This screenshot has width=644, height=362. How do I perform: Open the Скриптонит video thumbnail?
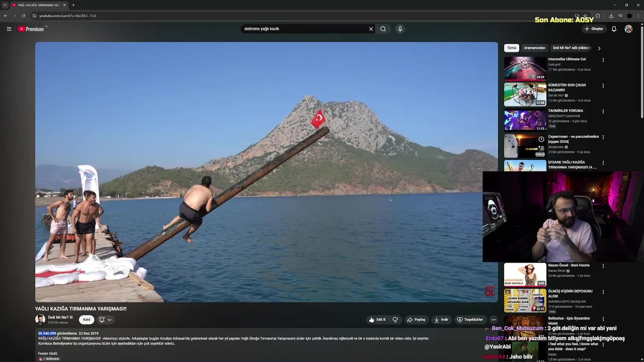click(x=525, y=145)
